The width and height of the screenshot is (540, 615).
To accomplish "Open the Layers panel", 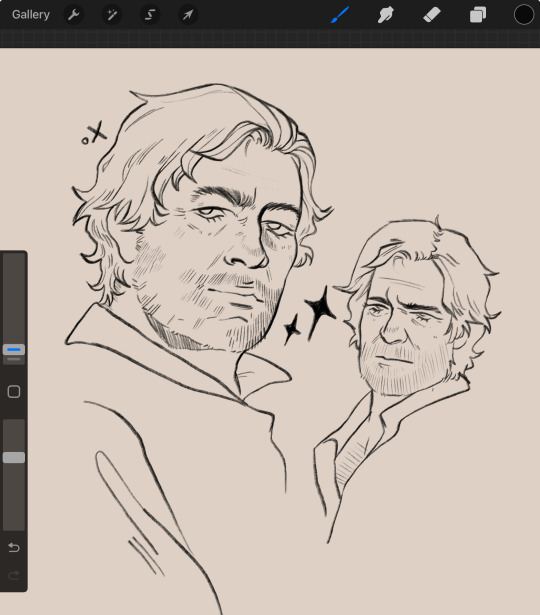I will coord(478,15).
